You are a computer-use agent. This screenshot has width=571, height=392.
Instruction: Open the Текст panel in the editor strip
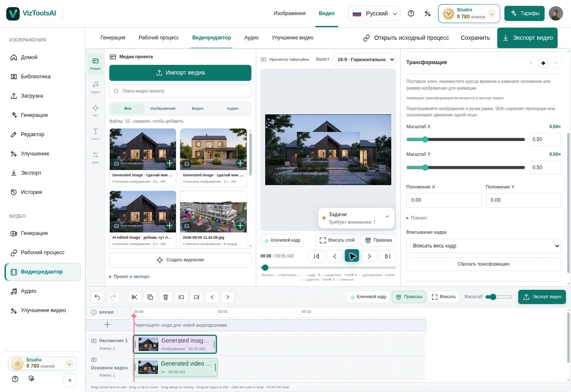(x=96, y=134)
